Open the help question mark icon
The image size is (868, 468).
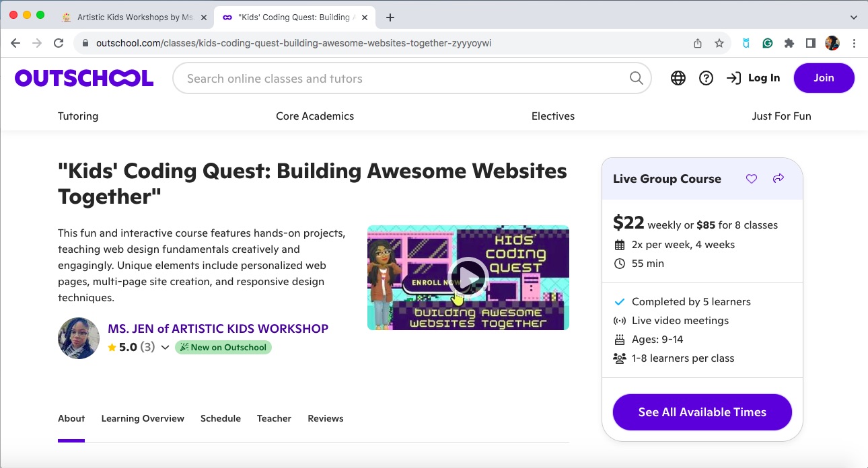tap(706, 78)
